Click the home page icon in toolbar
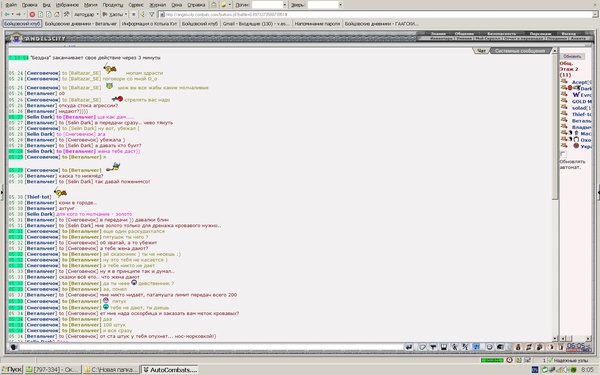 pos(57,14)
